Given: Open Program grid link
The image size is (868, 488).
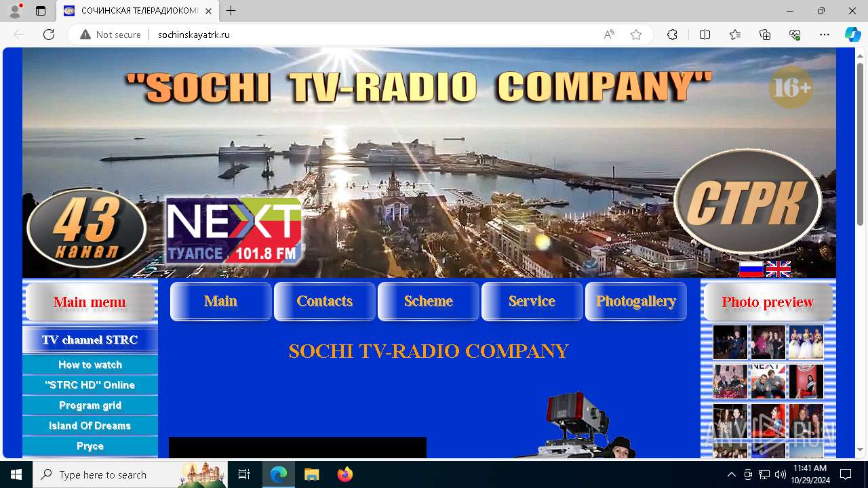Looking at the screenshot, I should click(x=90, y=405).
